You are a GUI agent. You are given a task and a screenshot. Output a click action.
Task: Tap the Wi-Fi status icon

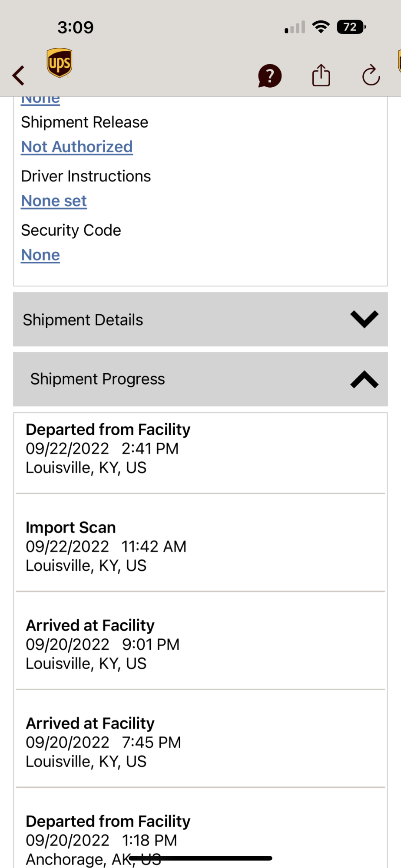tap(321, 27)
